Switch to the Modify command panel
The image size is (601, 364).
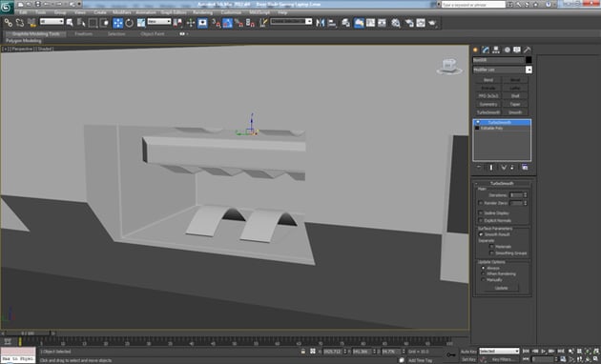[x=486, y=50]
